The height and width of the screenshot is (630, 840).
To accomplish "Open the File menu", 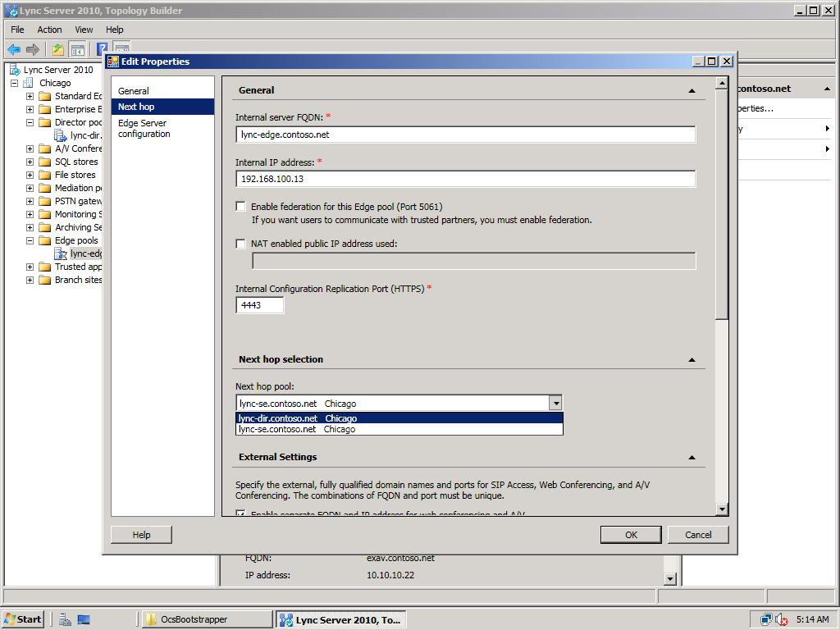I will click(x=17, y=30).
